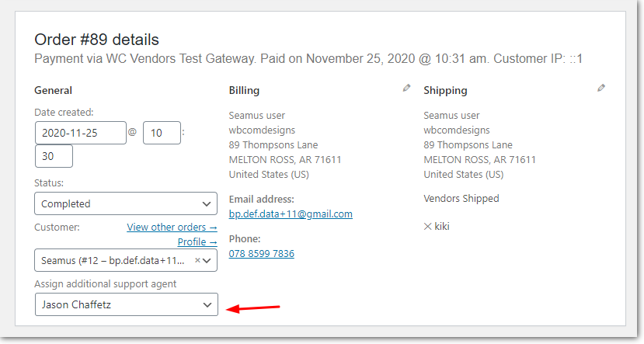
Task: Click the billing email address link
Action: point(291,214)
